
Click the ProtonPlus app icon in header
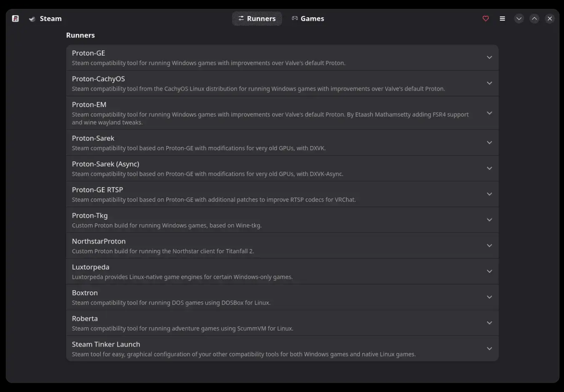tap(15, 19)
